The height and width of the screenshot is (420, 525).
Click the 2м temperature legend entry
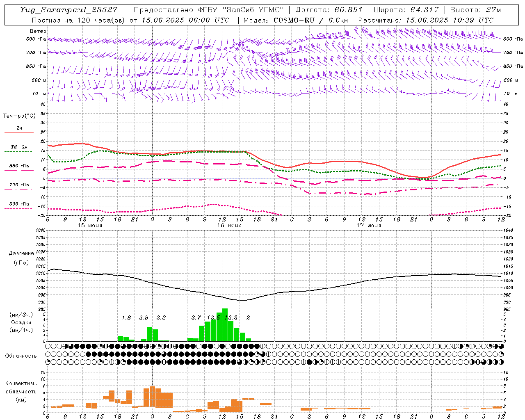19,128
